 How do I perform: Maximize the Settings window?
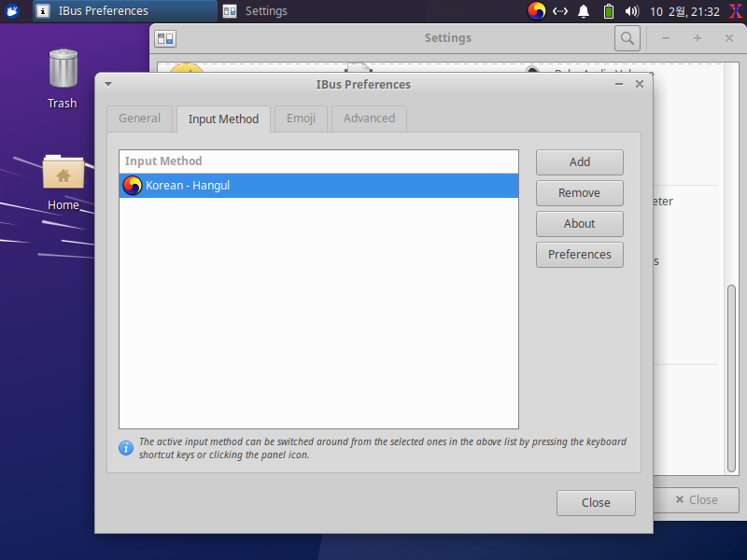tap(698, 38)
